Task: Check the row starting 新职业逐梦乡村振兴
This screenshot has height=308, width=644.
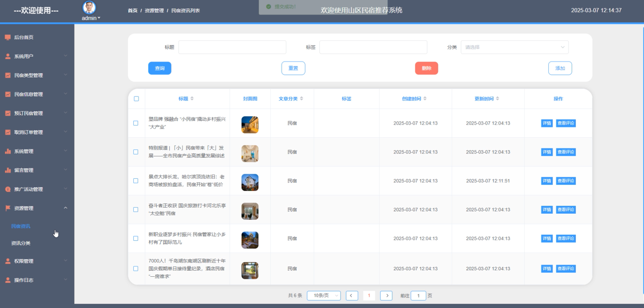Action: 136,238
